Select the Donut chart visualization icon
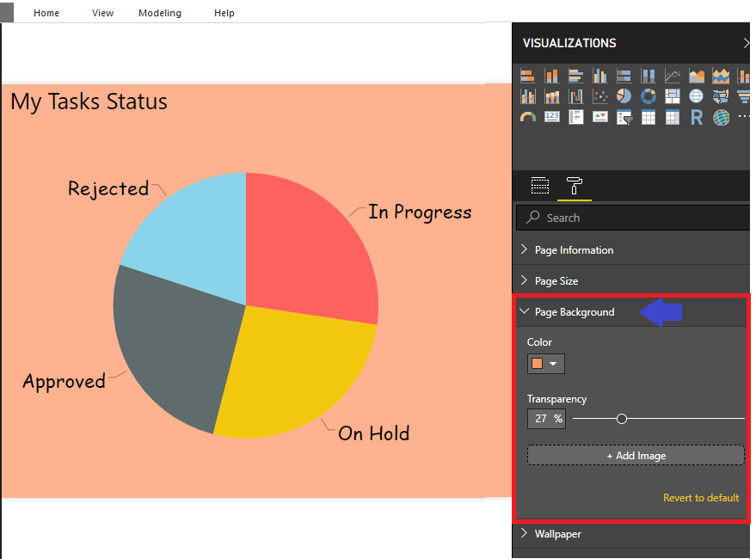The height and width of the screenshot is (559, 756). pyautogui.click(x=648, y=95)
